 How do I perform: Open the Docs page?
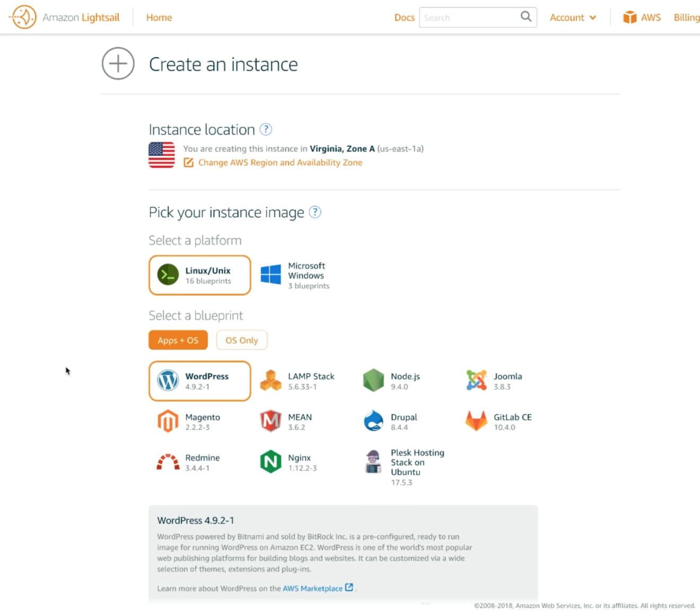(x=404, y=17)
